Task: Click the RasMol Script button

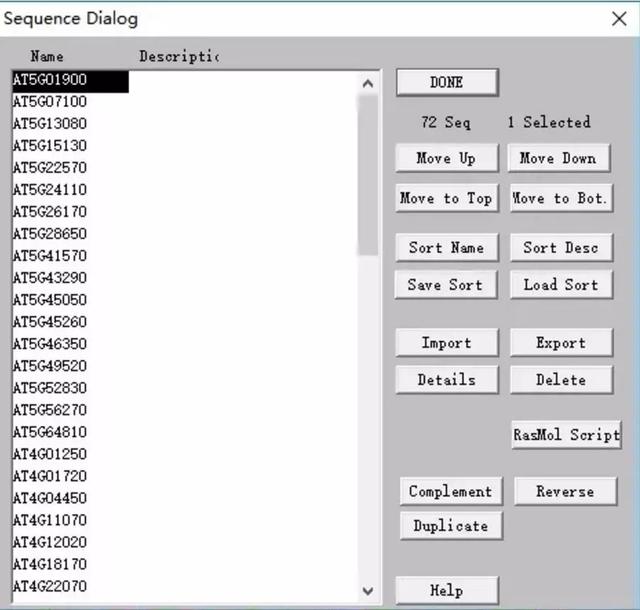Action: [567, 435]
